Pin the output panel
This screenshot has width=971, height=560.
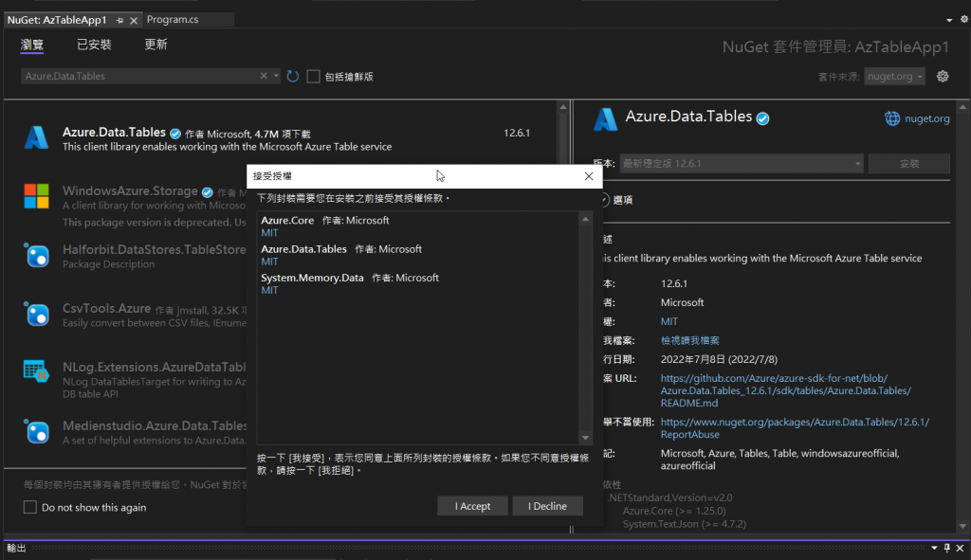947,548
